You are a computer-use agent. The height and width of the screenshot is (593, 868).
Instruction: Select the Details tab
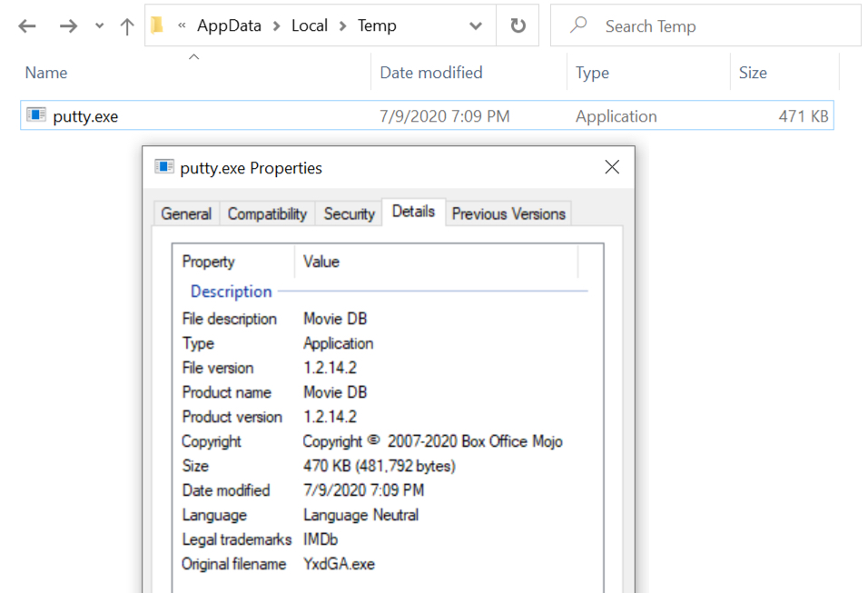click(413, 212)
